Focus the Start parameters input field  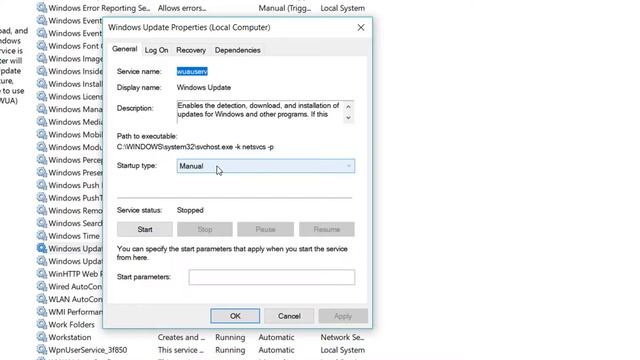click(272, 277)
